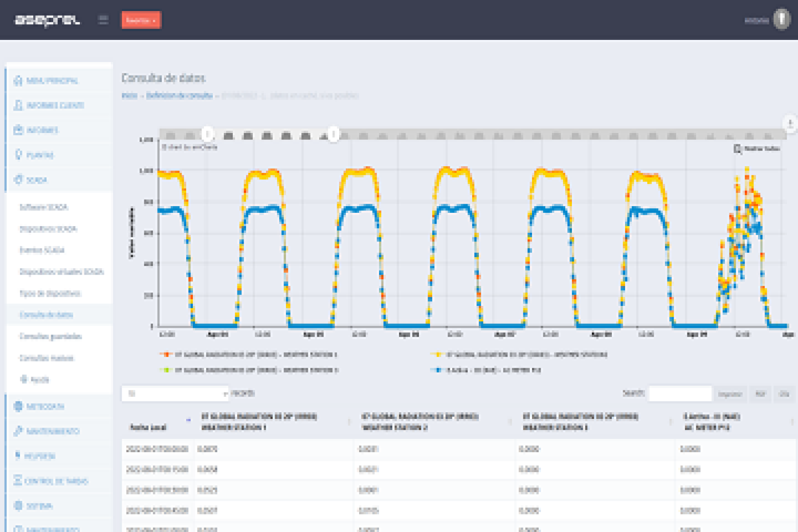This screenshot has height=532, width=798.
Task: Open the Menu Principal sidebar entry
Action: (52, 80)
